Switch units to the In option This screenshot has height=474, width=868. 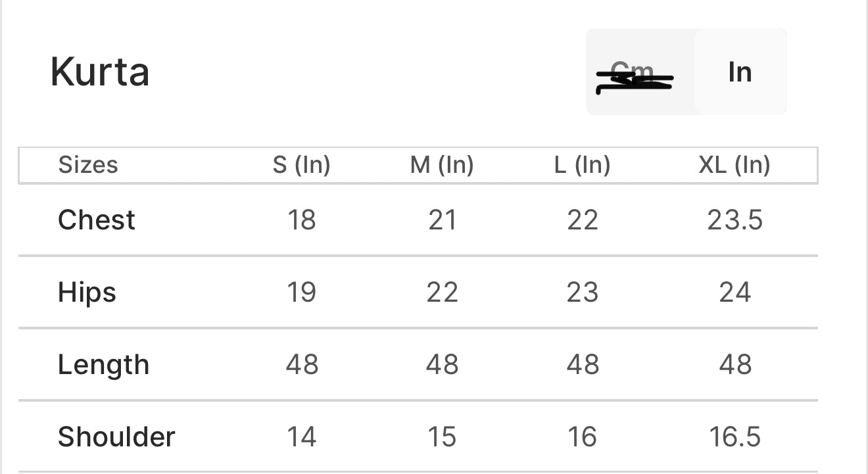(740, 72)
